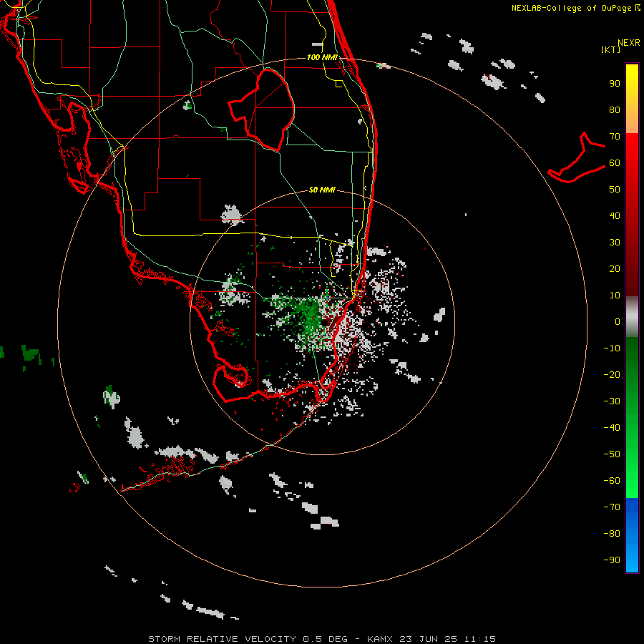Click the -50 value on velocity scale
This screenshot has height=644, width=644.
click(612, 454)
